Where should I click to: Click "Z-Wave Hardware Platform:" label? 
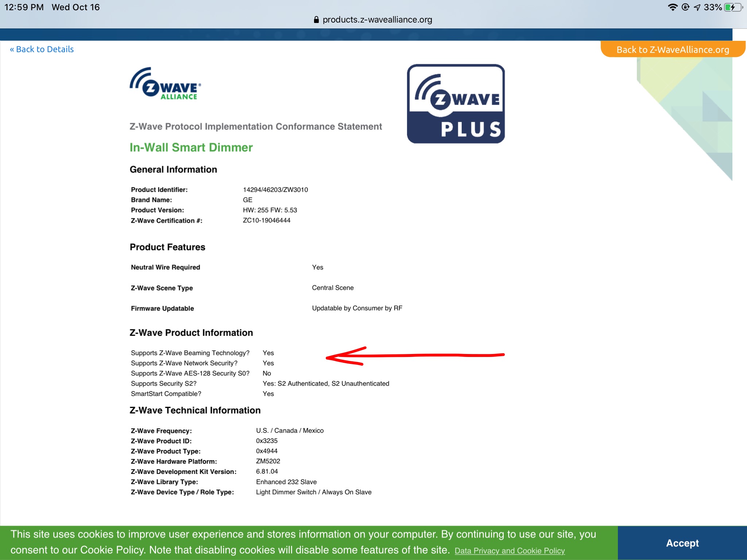pyautogui.click(x=174, y=462)
